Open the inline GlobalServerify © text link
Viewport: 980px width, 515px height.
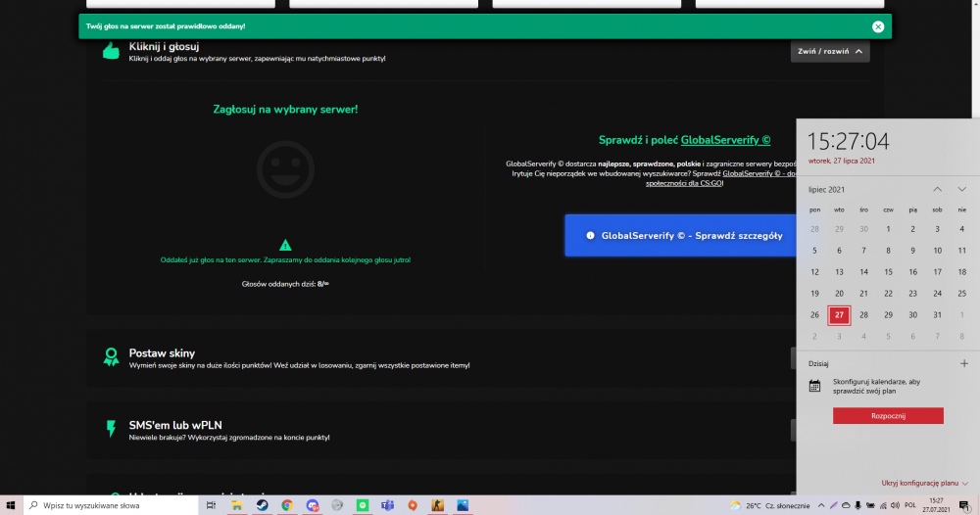[759, 173]
